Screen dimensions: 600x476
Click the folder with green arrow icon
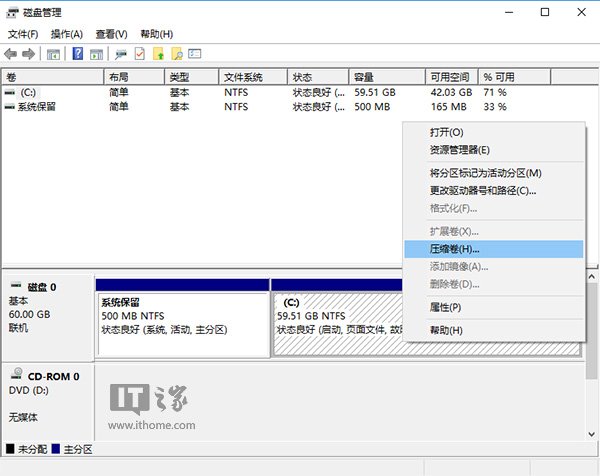[158, 54]
